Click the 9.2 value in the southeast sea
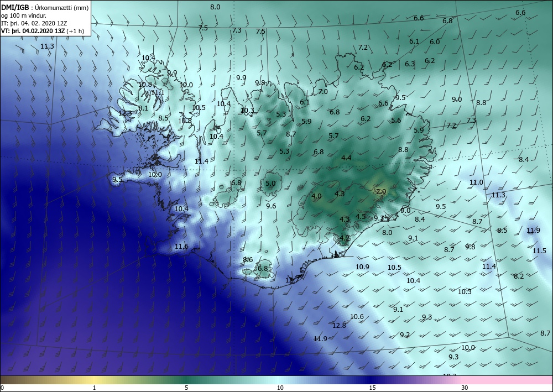 point(405,334)
